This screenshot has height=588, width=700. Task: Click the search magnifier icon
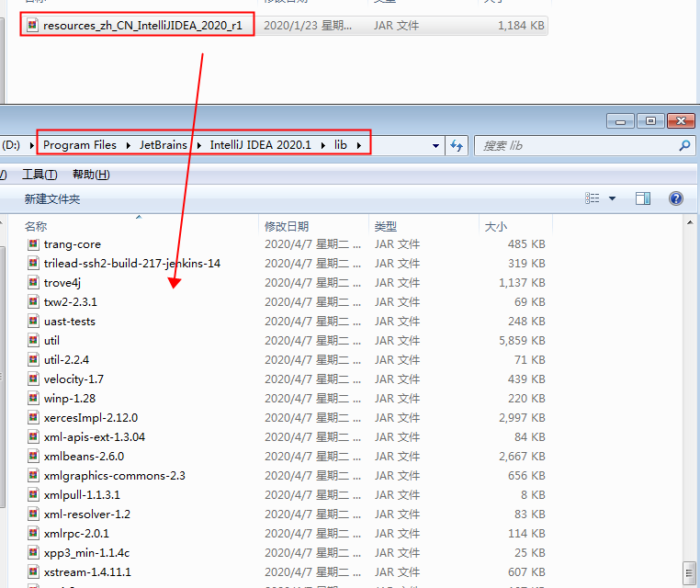pyautogui.click(x=684, y=145)
